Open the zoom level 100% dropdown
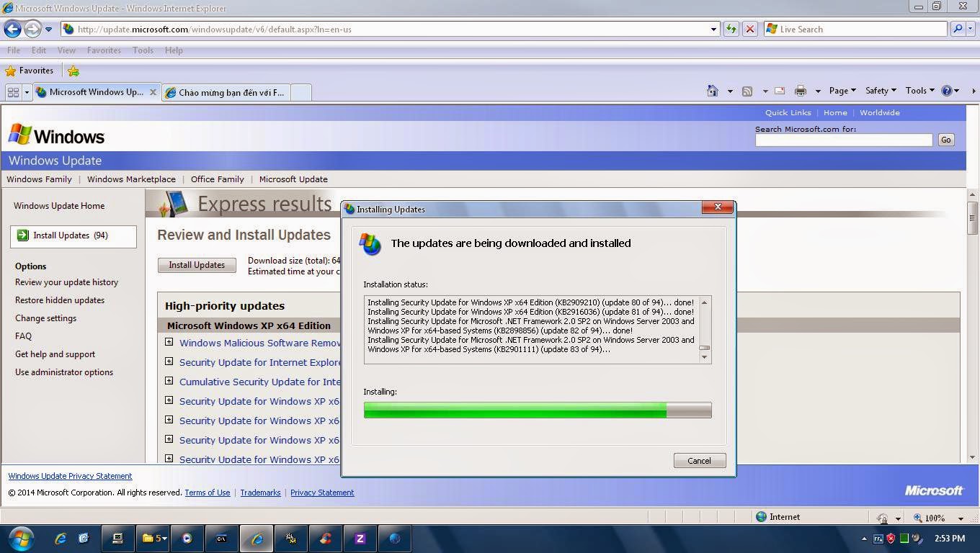Image resolution: width=980 pixels, height=553 pixels. click(x=961, y=518)
